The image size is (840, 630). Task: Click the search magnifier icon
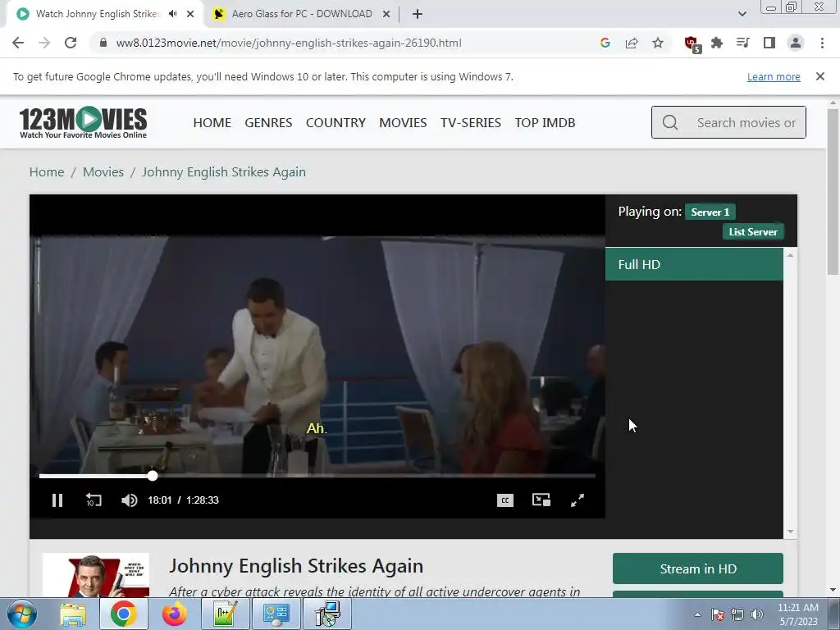pos(669,123)
